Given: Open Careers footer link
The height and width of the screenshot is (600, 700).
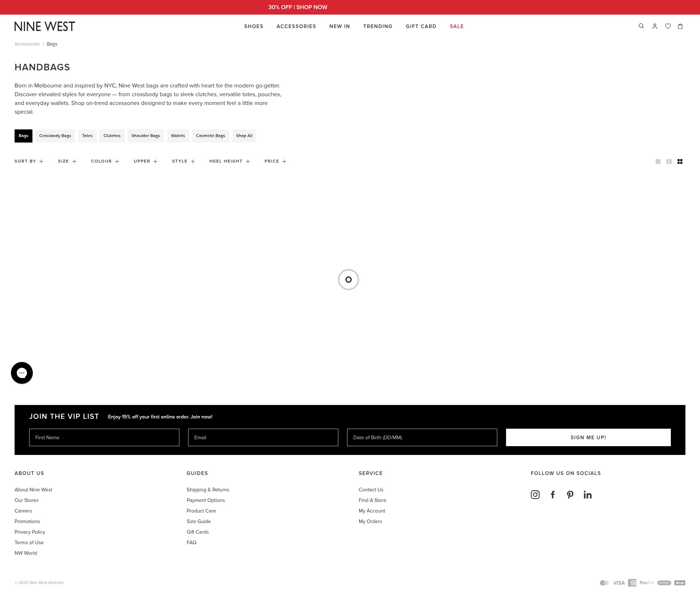Looking at the screenshot, I should point(23,511).
